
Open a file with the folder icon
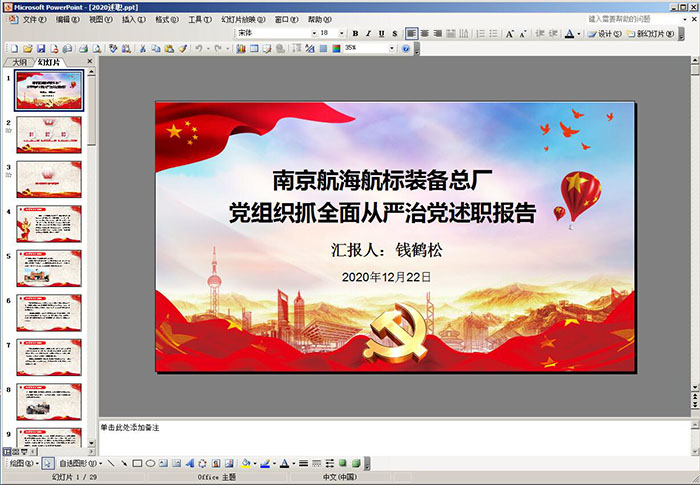pyautogui.click(x=28, y=49)
